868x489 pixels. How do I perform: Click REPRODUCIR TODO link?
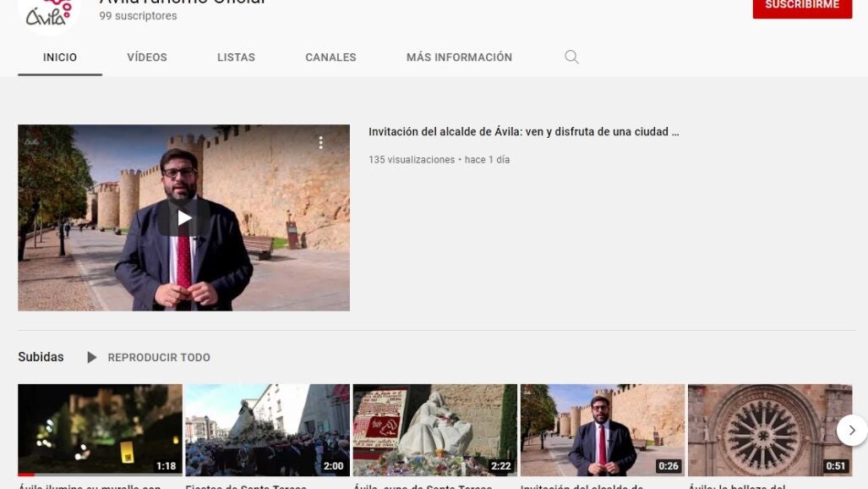[159, 358]
